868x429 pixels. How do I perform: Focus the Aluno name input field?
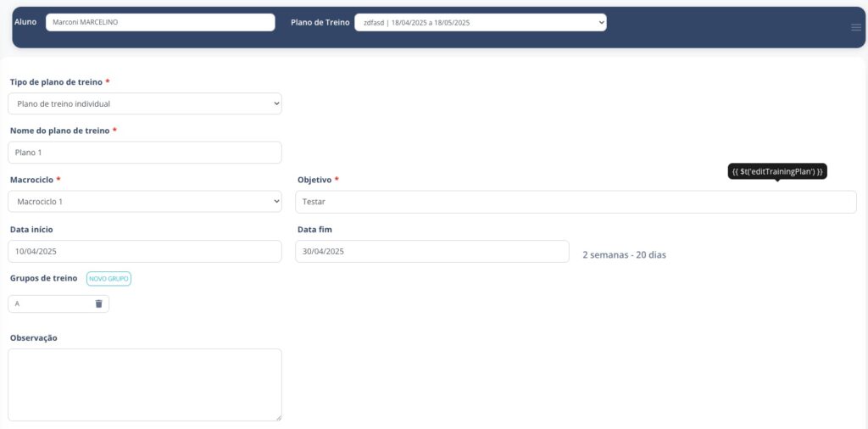tap(160, 23)
